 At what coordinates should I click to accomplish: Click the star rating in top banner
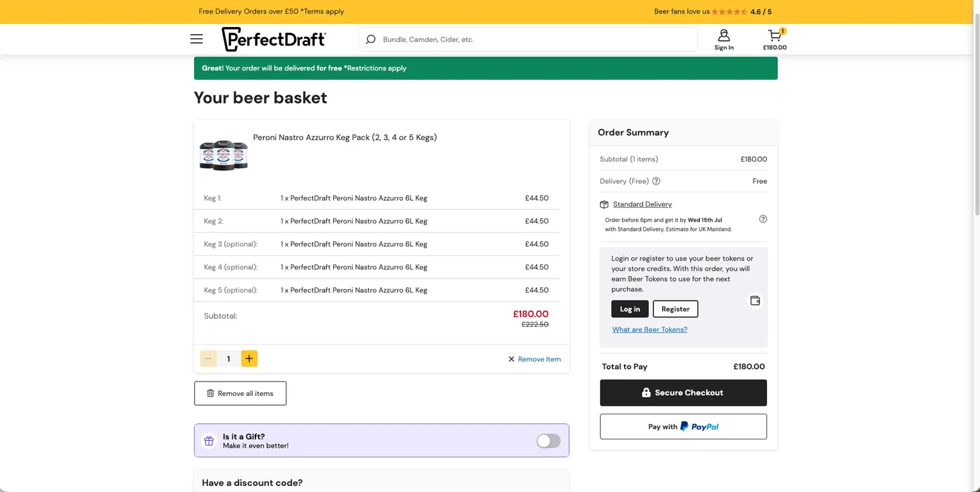(729, 12)
